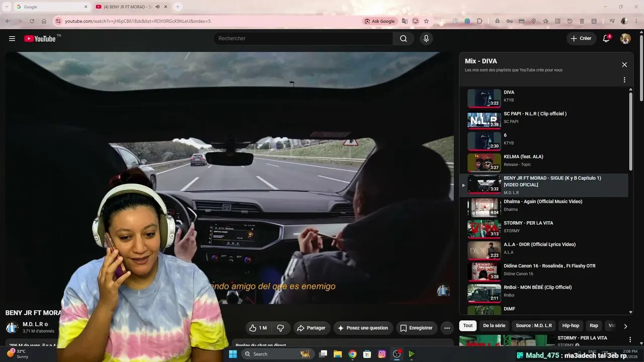Open more actions below the video
This screenshot has width=644, height=362.
[447, 328]
